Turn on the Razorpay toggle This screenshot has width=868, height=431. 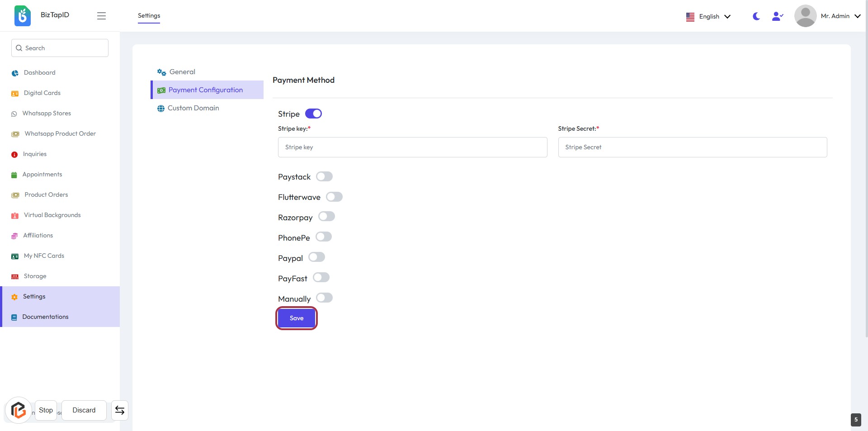click(326, 217)
